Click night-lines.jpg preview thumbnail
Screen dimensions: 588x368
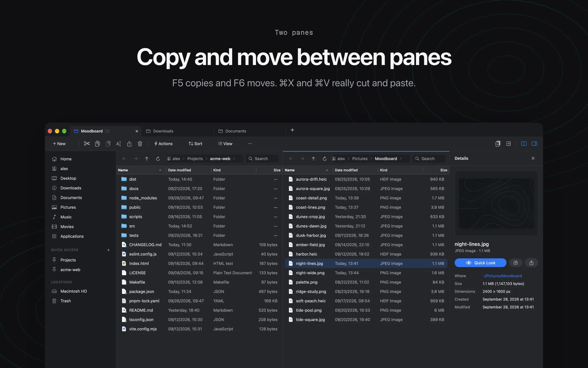point(496,203)
